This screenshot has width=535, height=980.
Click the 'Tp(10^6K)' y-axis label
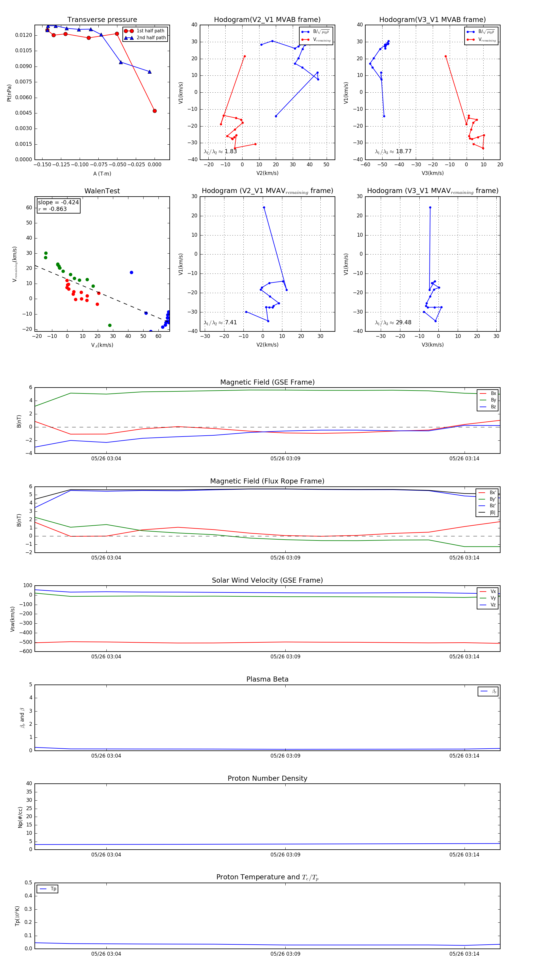[x=18, y=916]
